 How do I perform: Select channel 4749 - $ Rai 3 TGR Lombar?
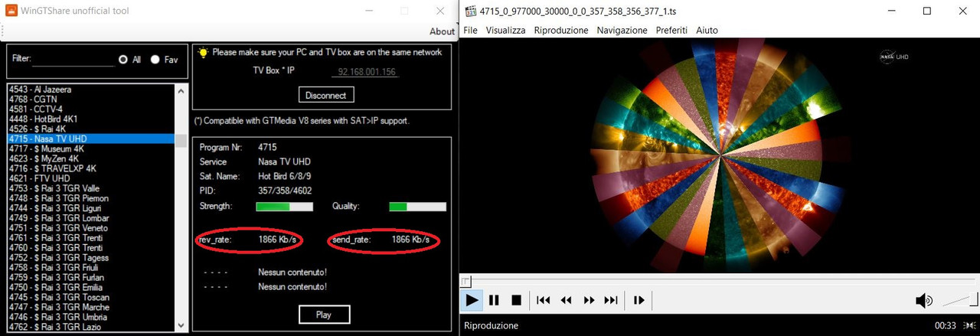pos(91,218)
